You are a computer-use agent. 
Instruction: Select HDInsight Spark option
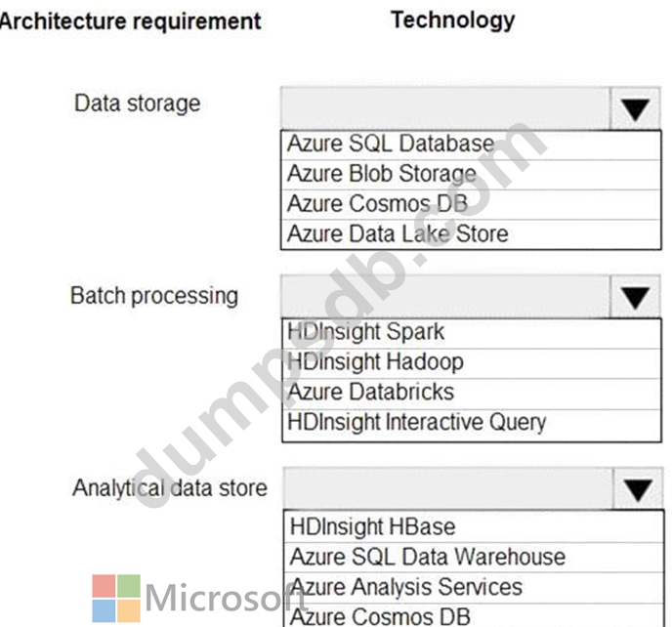tap(366, 332)
